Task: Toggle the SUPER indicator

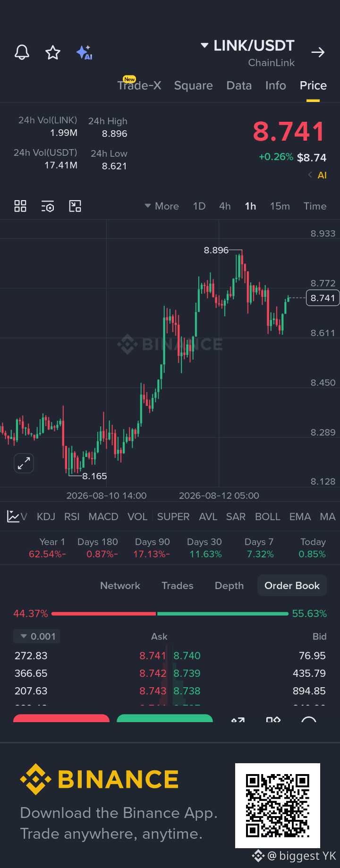Action: (x=173, y=517)
